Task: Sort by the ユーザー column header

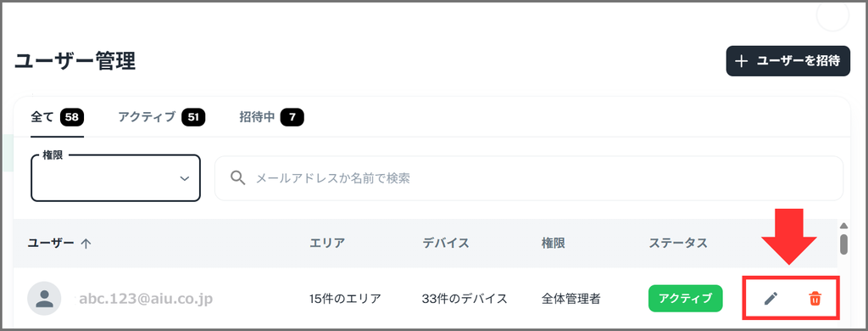Action: pyautogui.click(x=51, y=243)
